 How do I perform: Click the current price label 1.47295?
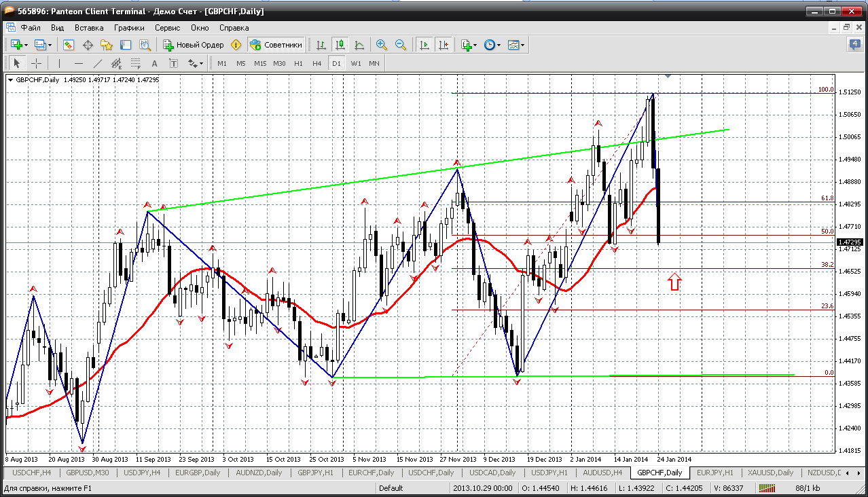(x=850, y=242)
